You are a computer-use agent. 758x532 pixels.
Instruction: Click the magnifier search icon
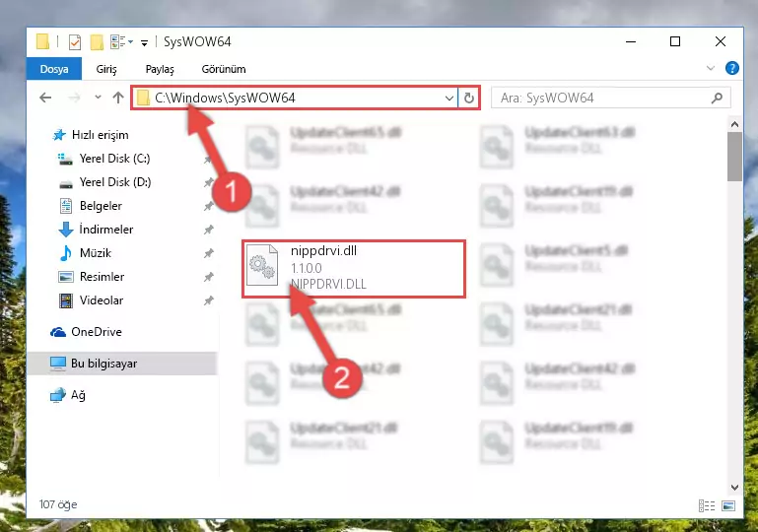pos(717,99)
